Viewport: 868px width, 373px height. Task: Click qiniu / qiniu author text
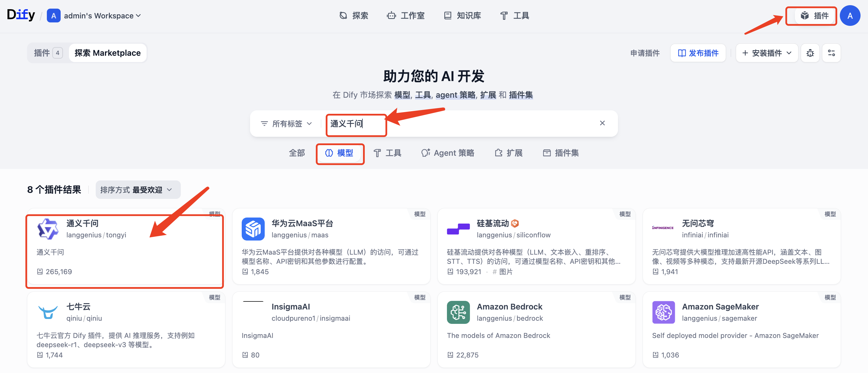point(84,318)
